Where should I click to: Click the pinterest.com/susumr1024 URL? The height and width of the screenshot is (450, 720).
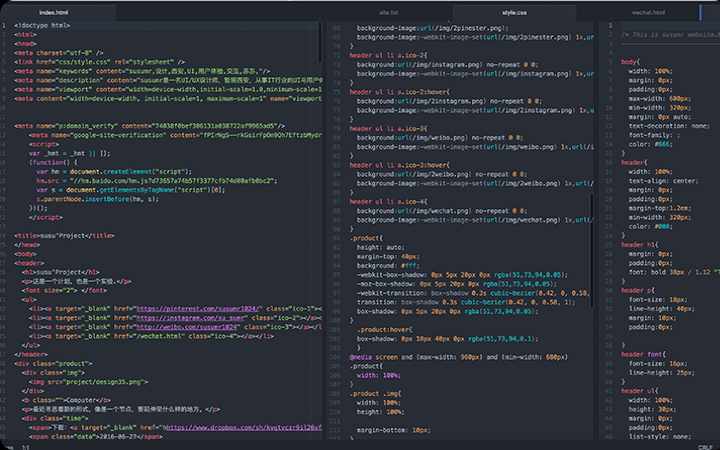point(197,309)
